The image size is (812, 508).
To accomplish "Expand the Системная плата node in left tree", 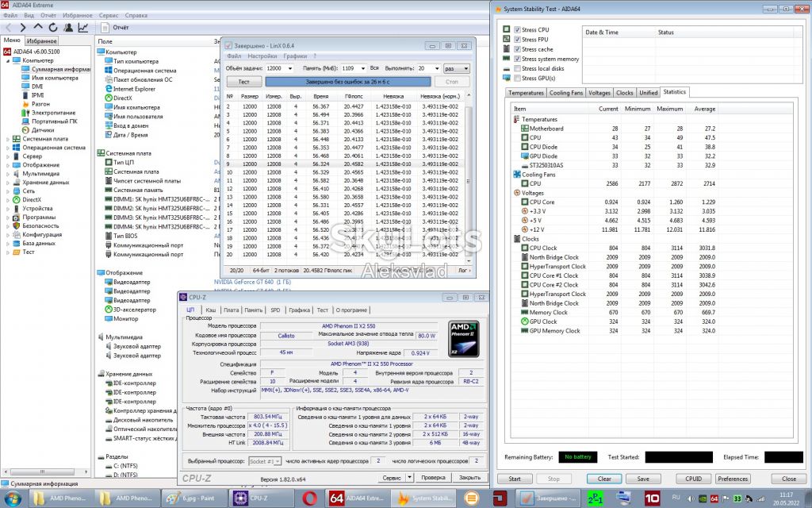I will [8, 139].
